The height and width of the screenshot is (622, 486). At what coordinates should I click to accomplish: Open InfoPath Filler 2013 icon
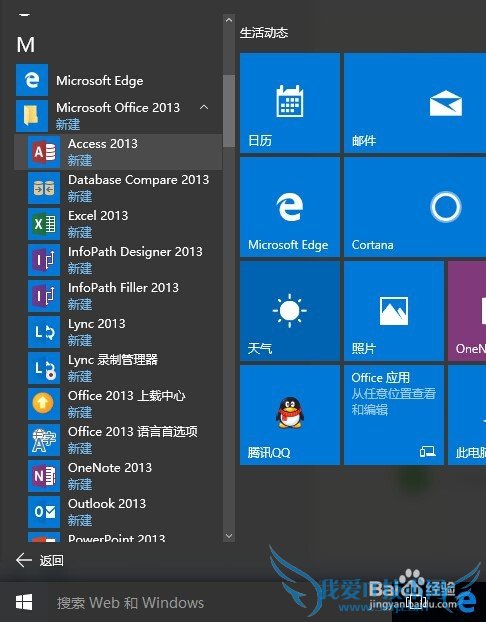[44, 296]
